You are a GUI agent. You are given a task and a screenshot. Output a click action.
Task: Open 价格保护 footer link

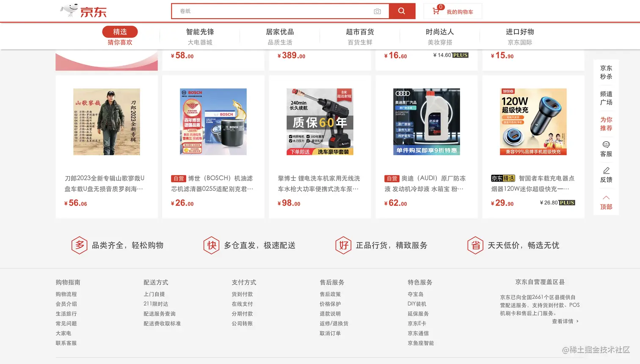click(330, 304)
